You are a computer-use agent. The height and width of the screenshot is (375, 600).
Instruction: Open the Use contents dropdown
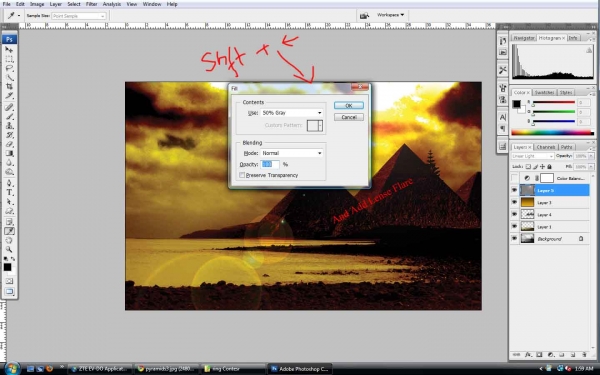click(x=292, y=113)
